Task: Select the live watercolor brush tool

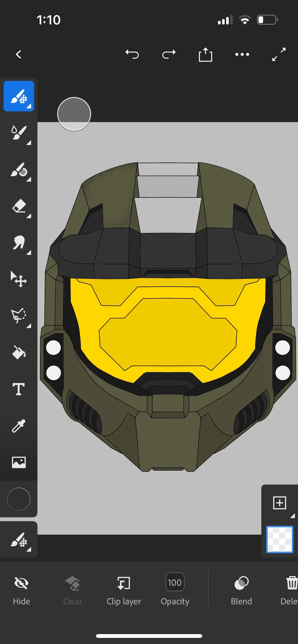Action: click(19, 133)
